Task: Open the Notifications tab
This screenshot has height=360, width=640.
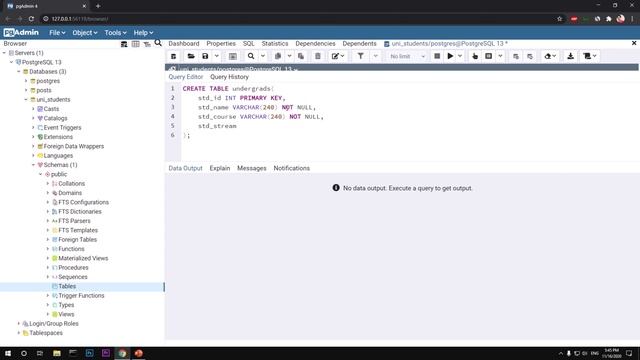Action: pyautogui.click(x=291, y=168)
